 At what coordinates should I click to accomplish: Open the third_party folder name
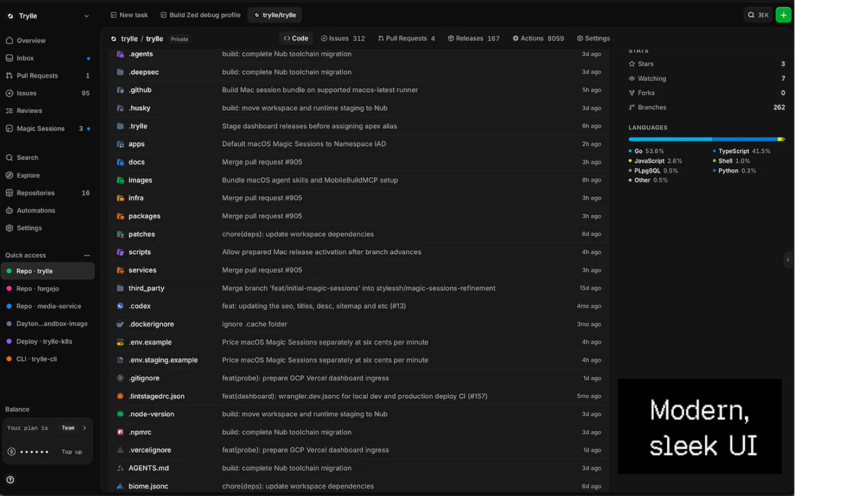(x=146, y=288)
